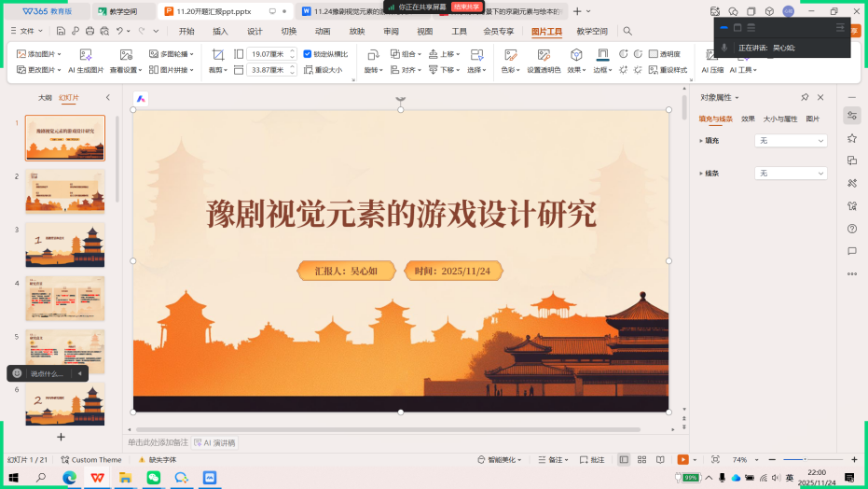Click the 重设大小 button
868x489 pixels.
(324, 70)
